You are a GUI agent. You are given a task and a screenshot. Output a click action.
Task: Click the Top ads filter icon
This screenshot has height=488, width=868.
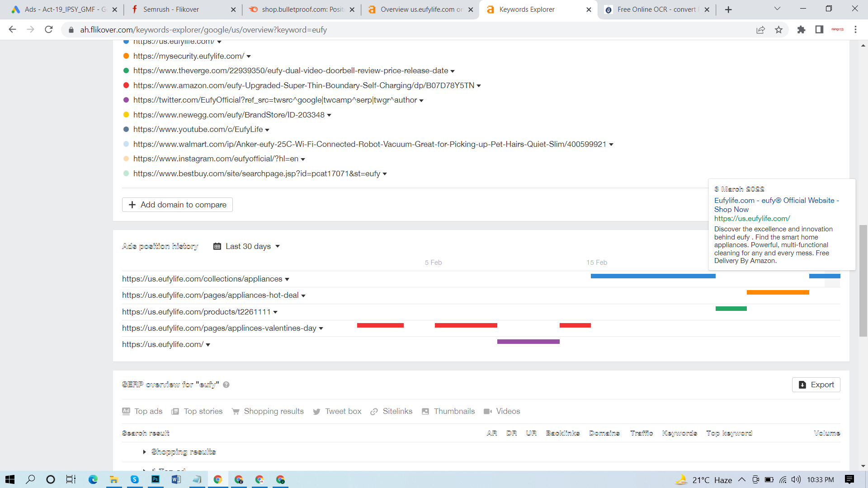[x=126, y=411]
